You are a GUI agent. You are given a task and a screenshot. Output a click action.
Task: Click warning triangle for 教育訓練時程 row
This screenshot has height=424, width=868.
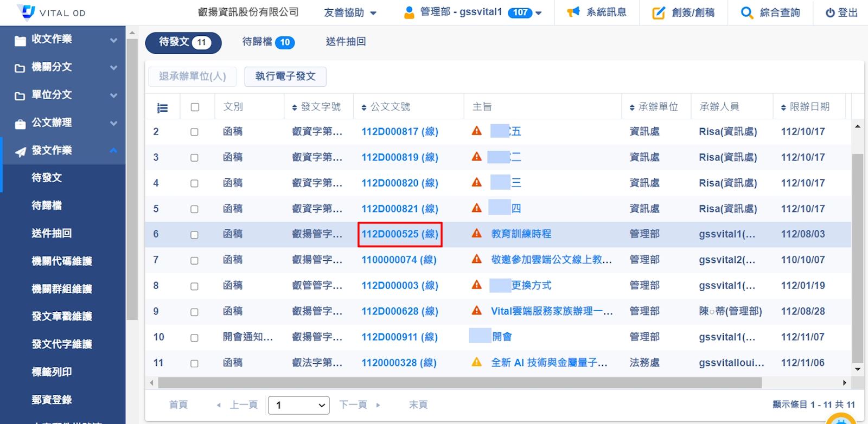click(x=477, y=234)
